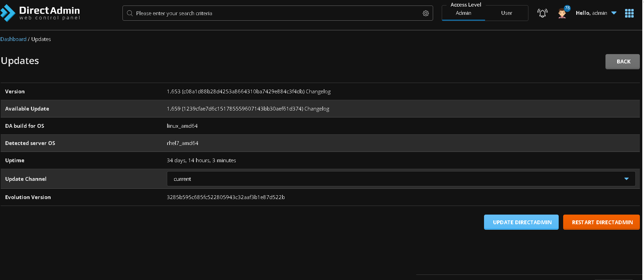Click the 78 notification count badge

coord(567,8)
